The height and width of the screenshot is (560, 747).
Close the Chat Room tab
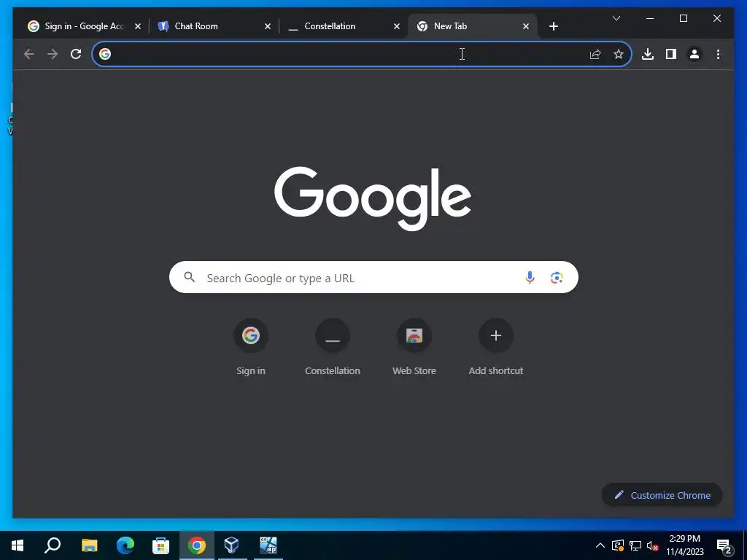pyautogui.click(x=267, y=26)
